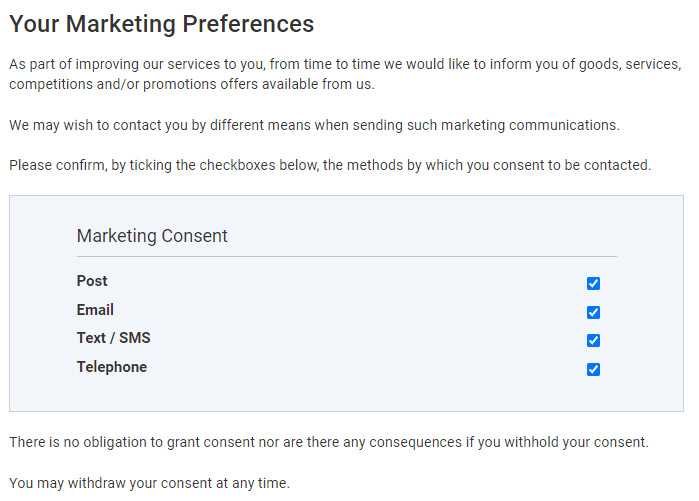Click the 'Please confirm, by ticking' sentence
The width and height of the screenshot is (699, 501).
tap(330, 165)
